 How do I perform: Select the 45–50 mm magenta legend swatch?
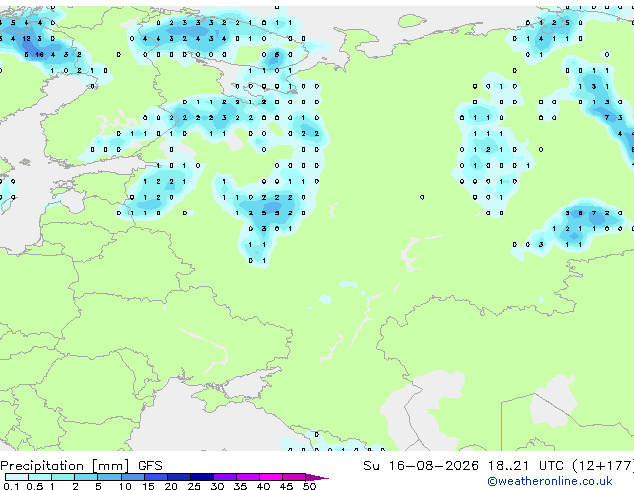click(294, 477)
